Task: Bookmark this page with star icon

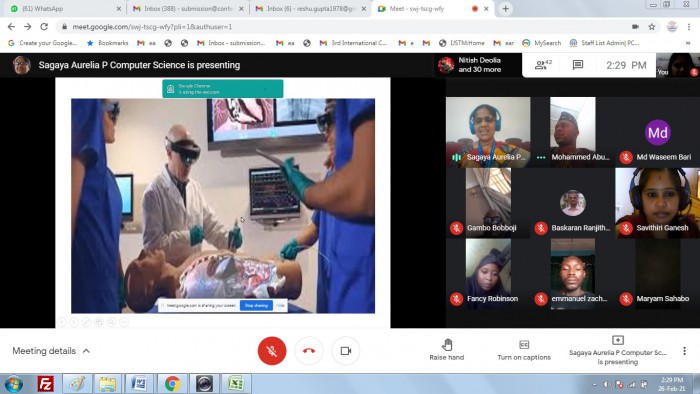Action: [652, 27]
